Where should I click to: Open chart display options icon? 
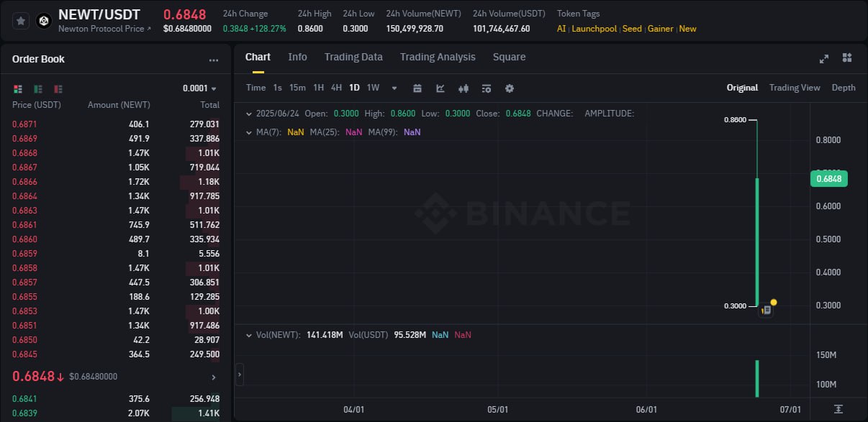(487, 88)
